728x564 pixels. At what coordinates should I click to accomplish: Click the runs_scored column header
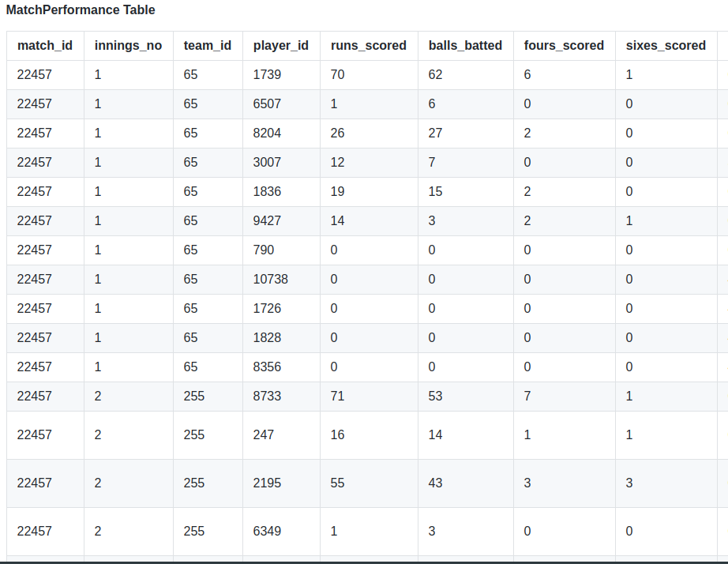[369, 46]
